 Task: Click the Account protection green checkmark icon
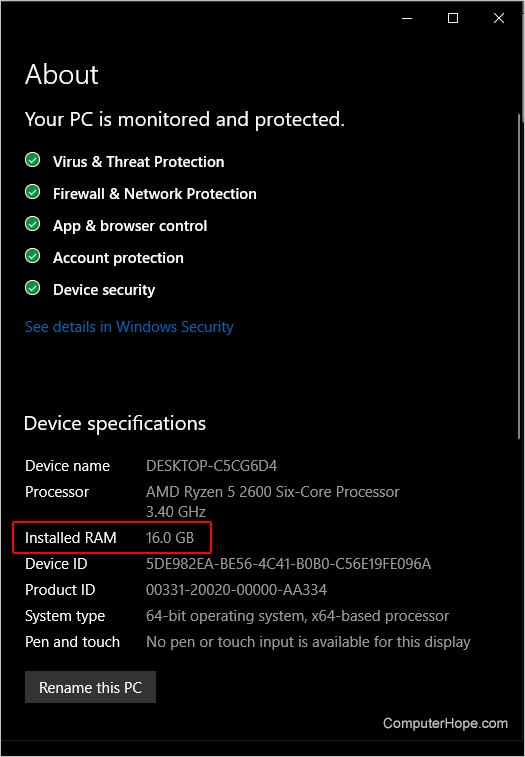click(32, 256)
